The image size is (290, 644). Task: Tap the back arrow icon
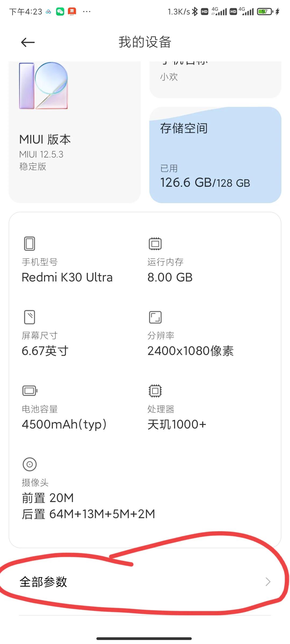pos(28,42)
